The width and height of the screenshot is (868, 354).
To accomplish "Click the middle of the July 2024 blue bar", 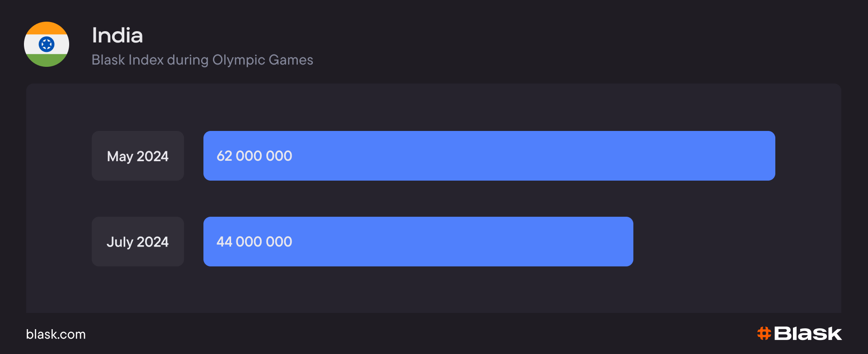I will (418, 242).
